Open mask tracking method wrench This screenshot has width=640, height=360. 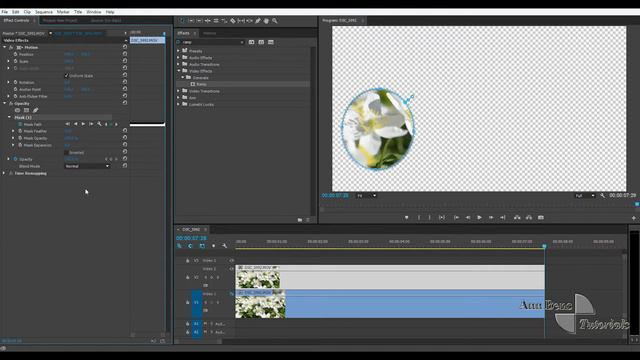99,124
